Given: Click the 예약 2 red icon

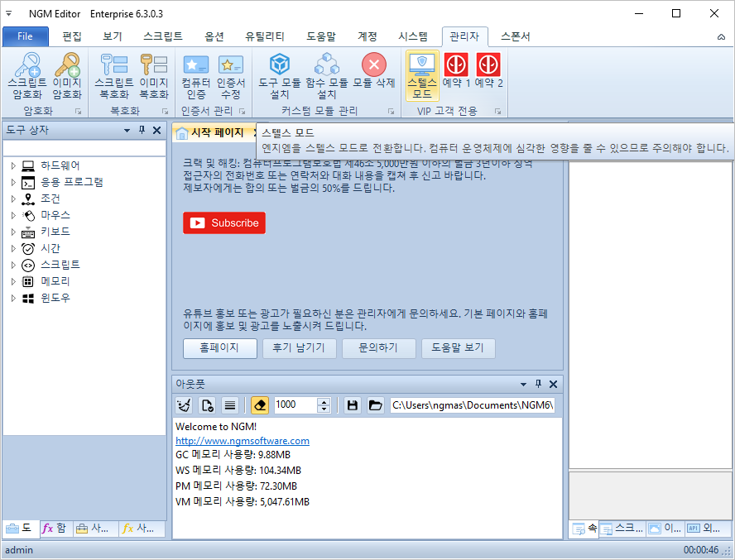Looking at the screenshot, I should pyautogui.click(x=488, y=65).
